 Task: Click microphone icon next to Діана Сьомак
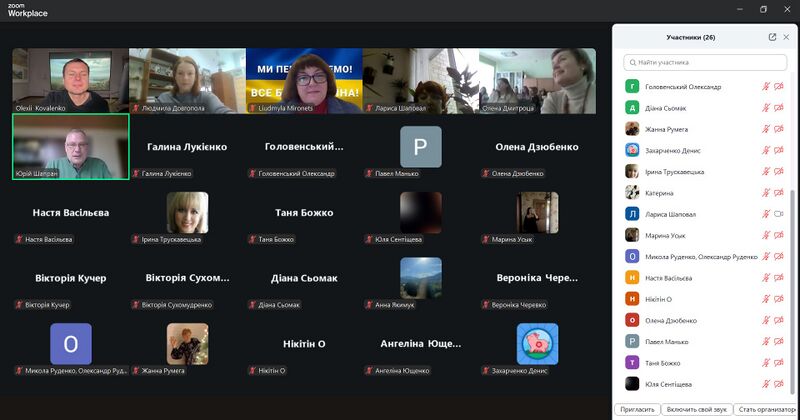pos(766,108)
